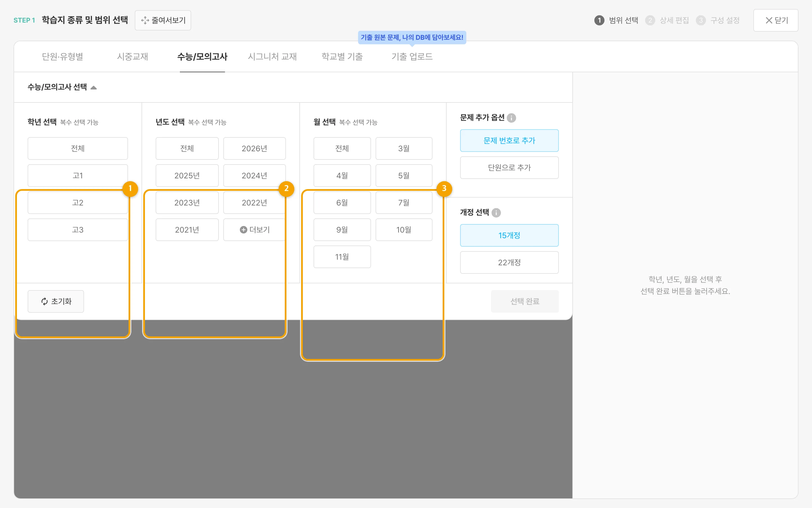The height and width of the screenshot is (508, 812).
Task: Click step 1 범위 선택 indicator
Action: tap(616, 20)
